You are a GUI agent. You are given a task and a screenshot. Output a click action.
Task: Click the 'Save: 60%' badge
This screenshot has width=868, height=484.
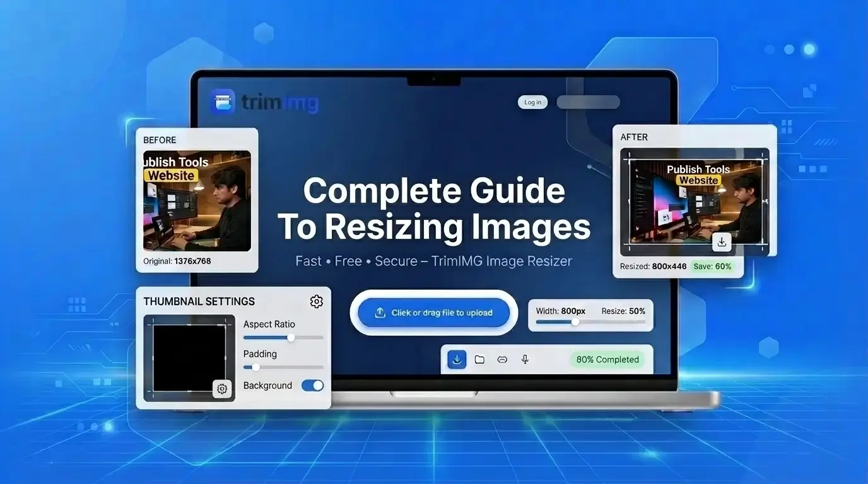tap(713, 267)
